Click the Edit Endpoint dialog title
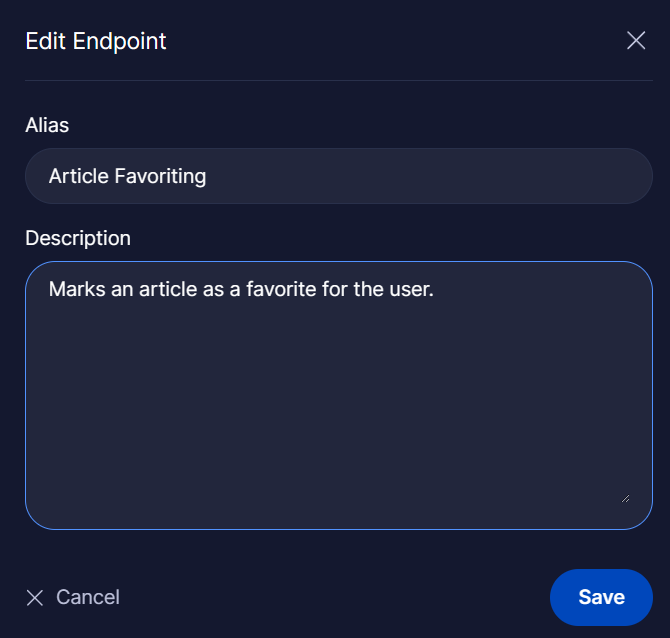This screenshot has height=638, width=670. (96, 41)
